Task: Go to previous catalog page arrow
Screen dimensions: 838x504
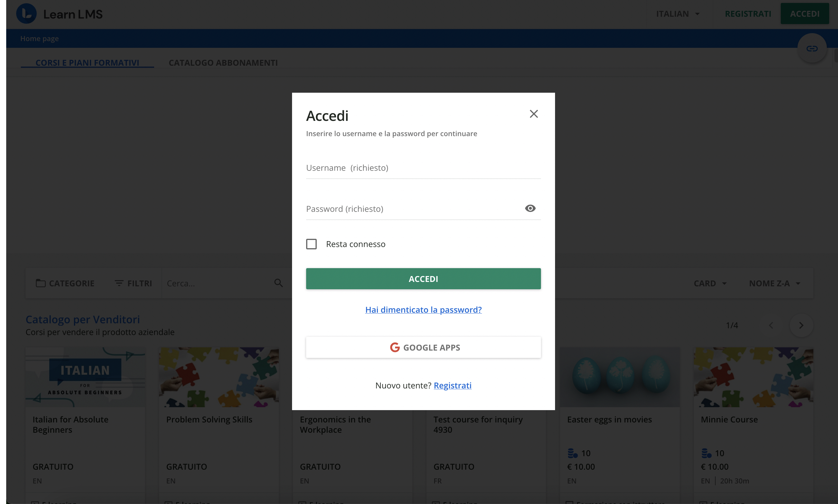Action: pos(771,325)
